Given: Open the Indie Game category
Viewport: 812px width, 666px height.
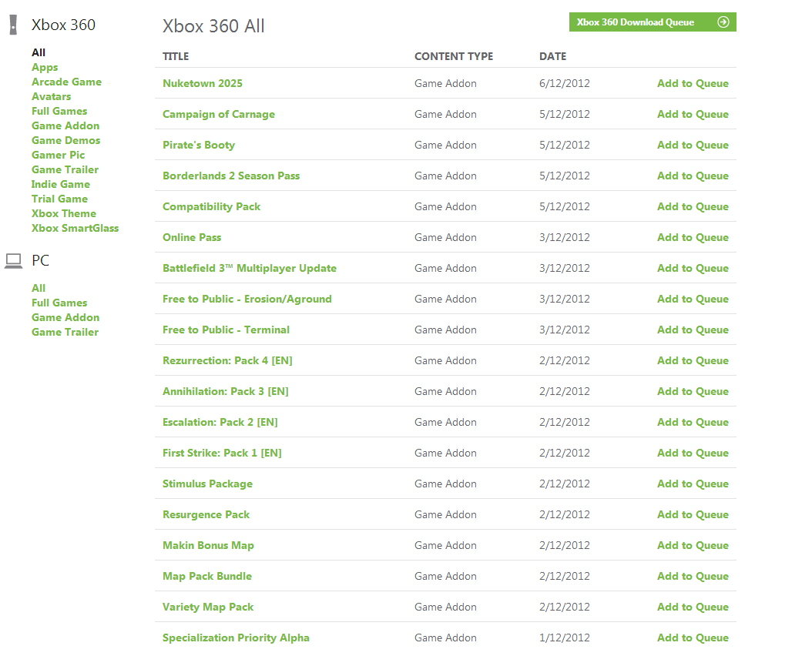Looking at the screenshot, I should [61, 184].
